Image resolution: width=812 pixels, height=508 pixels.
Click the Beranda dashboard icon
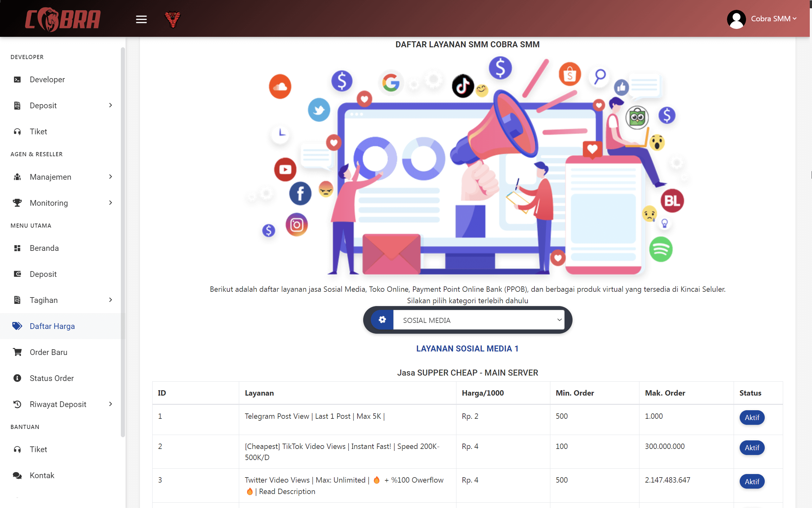17,248
